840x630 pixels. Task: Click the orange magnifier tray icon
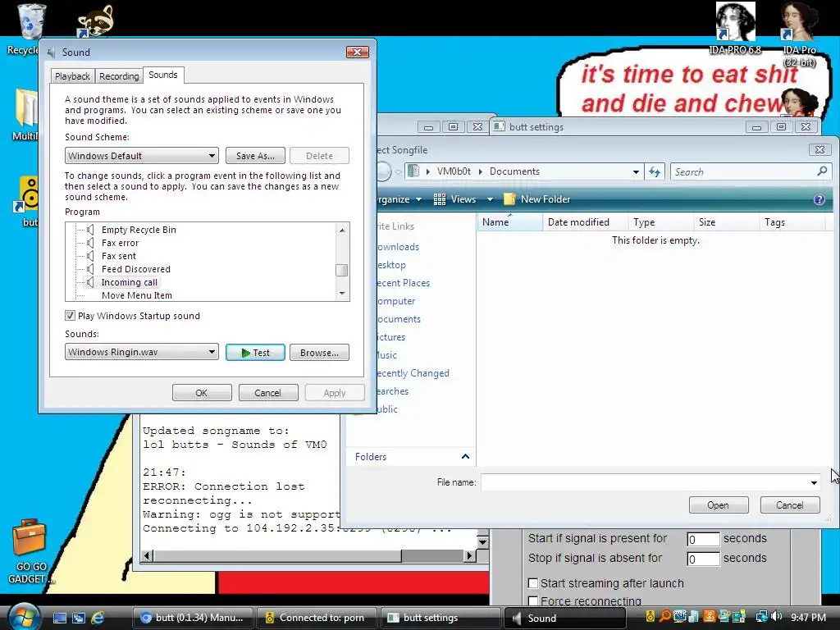click(664, 617)
